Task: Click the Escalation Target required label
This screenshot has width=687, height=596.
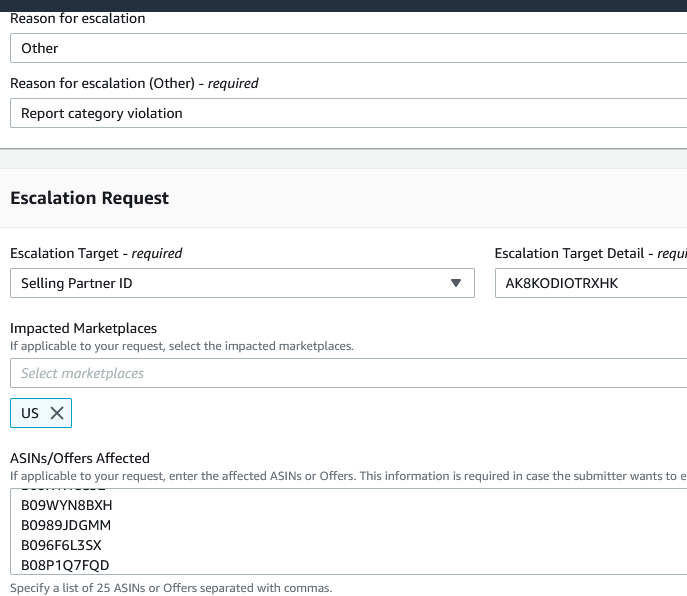Action: click(96, 253)
